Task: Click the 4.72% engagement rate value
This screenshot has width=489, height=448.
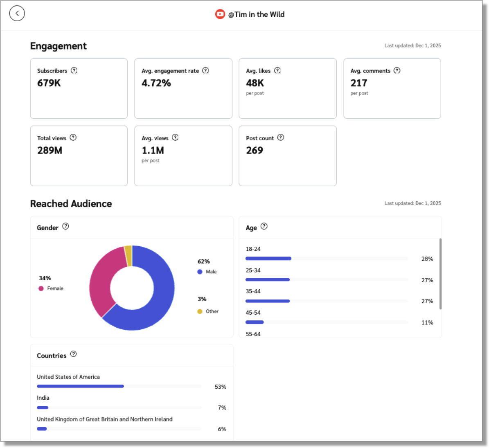Action: 156,83
